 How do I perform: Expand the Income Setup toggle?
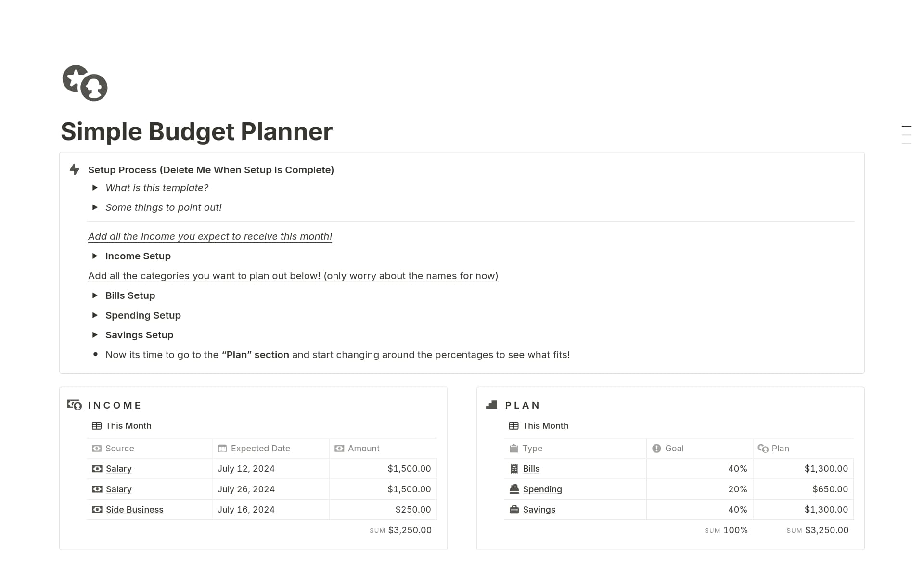tap(95, 256)
